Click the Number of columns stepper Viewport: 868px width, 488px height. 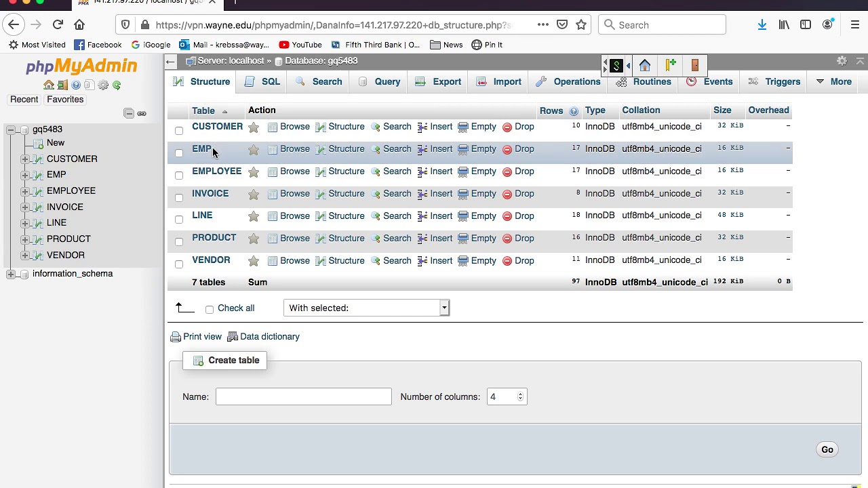(520, 396)
